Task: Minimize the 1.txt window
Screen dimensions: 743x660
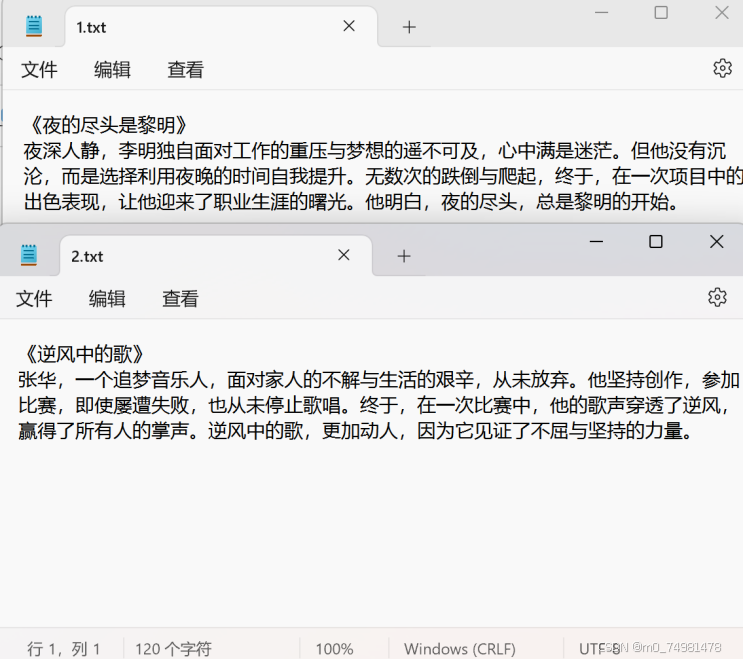Action: pos(601,12)
